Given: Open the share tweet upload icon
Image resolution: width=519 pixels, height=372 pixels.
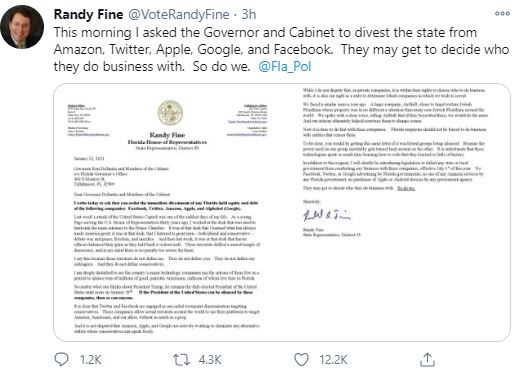Looking at the screenshot, I should point(427,359).
